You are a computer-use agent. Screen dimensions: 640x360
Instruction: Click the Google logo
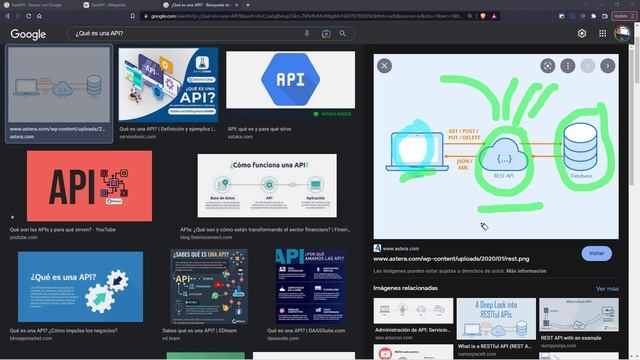28,34
